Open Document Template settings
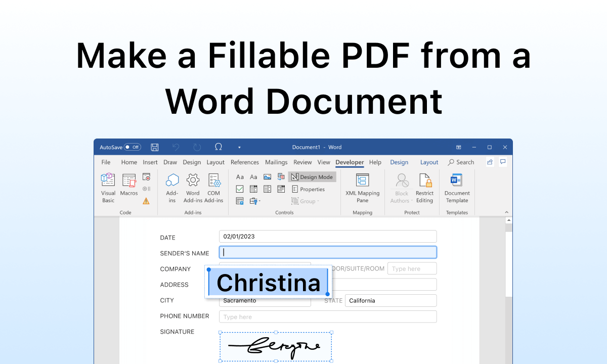 tap(457, 188)
